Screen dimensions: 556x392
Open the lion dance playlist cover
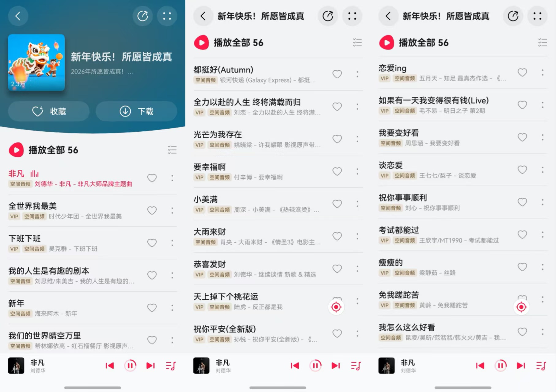36,62
